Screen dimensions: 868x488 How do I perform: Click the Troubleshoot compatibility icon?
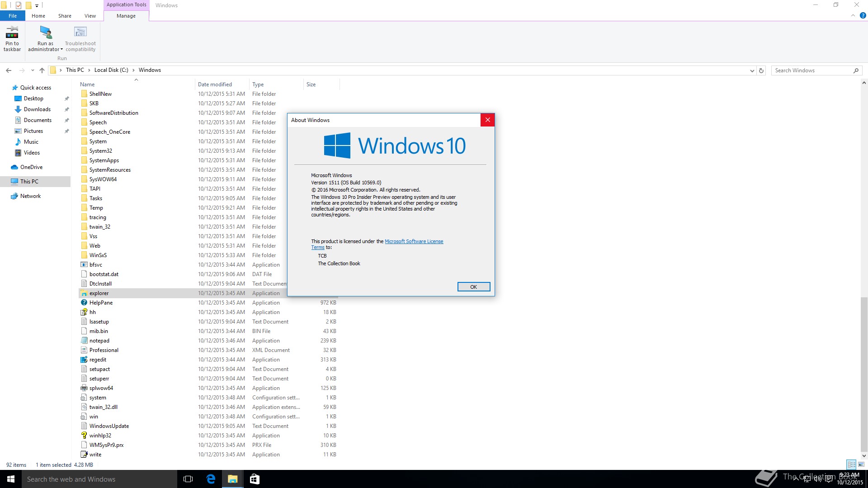pyautogui.click(x=80, y=32)
